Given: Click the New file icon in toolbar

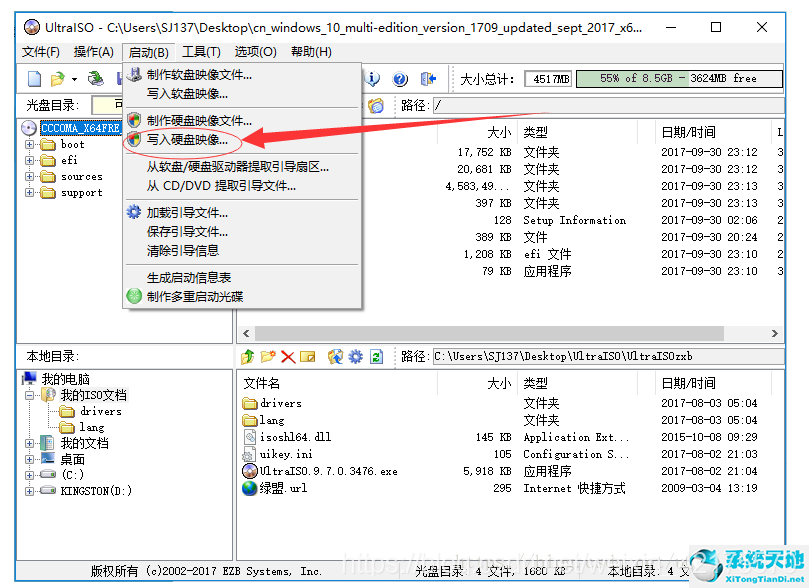Looking at the screenshot, I should (x=35, y=79).
